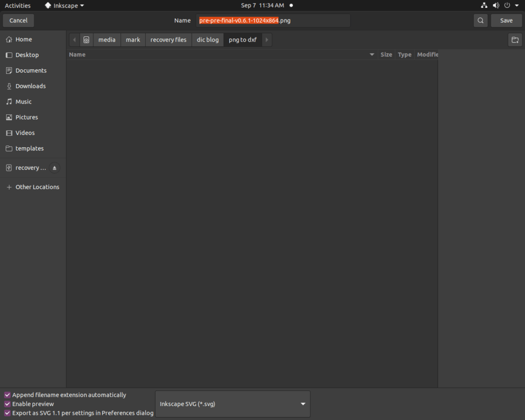Open Home in the sidebar
Viewport: 525px width, 420px height.
[x=33, y=39]
